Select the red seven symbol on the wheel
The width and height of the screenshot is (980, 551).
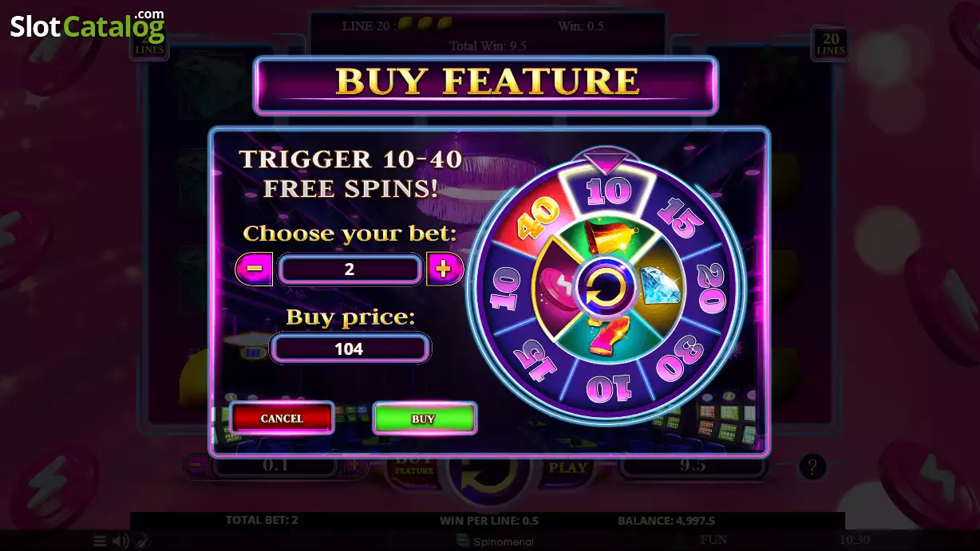click(x=602, y=333)
